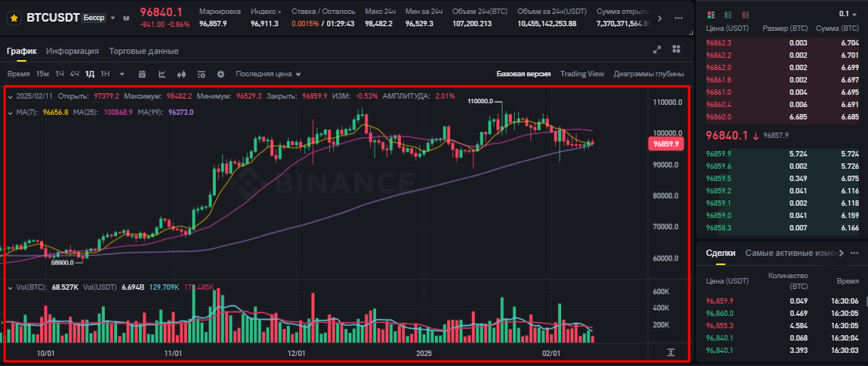
Task: Click the 96840.1 mid price in order book
Action: point(728,135)
